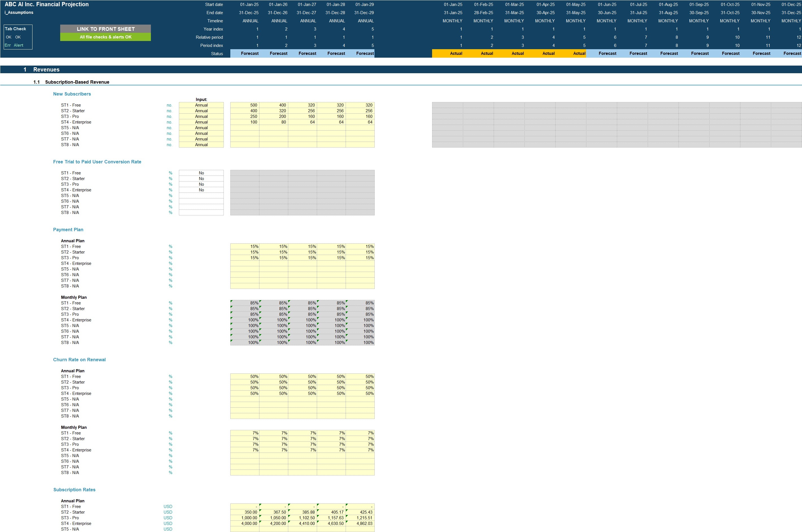802x532 pixels.
Task: Select ST3 - Pro subscription rate 1,215.51
Action: (x=360, y=518)
